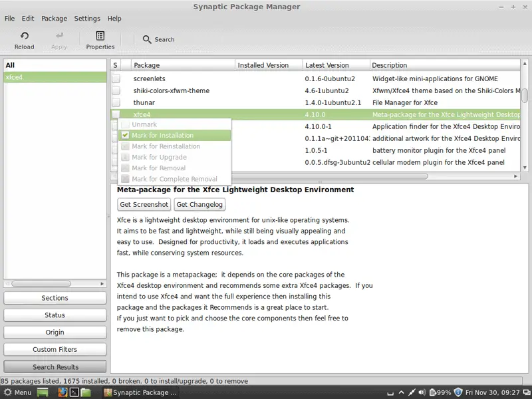
Task: Open the Help menu
Action: click(114, 19)
